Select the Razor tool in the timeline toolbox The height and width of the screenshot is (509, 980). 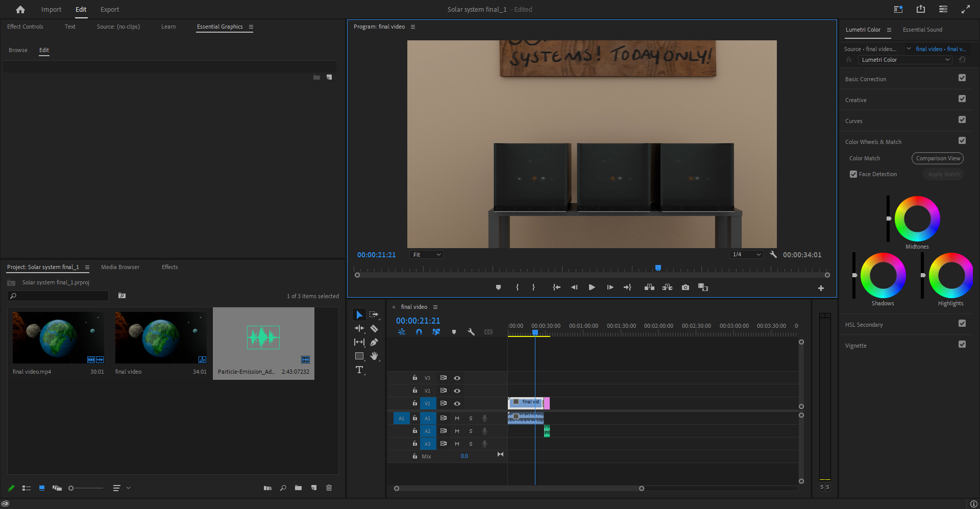[x=374, y=328]
